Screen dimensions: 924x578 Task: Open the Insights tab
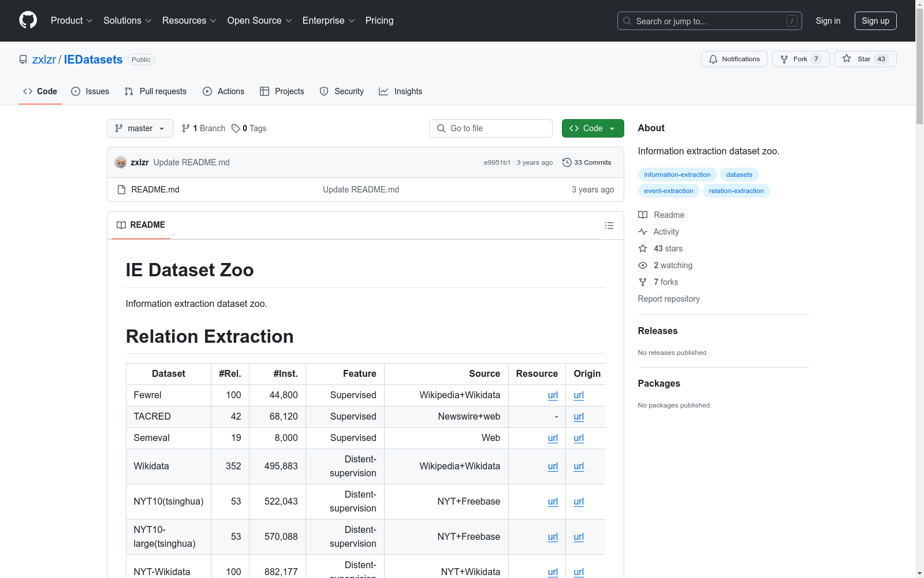pyautogui.click(x=401, y=91)
